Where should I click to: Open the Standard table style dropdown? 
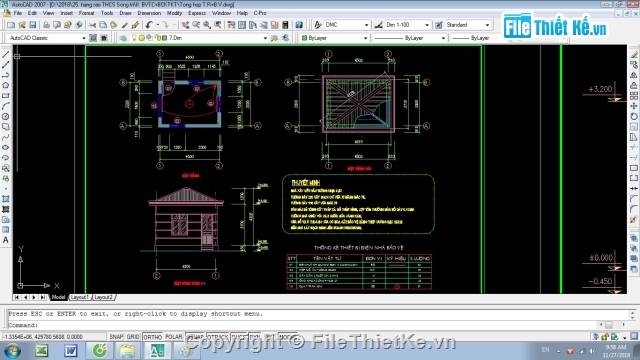487,25
